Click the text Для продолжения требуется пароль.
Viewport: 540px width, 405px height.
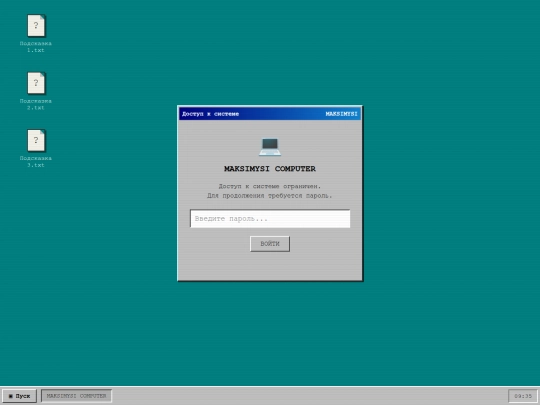point(270,196)
